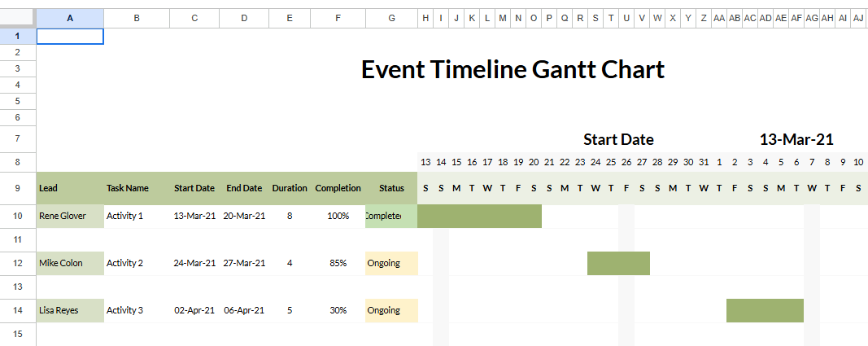Select the Completion header cell

338,188
